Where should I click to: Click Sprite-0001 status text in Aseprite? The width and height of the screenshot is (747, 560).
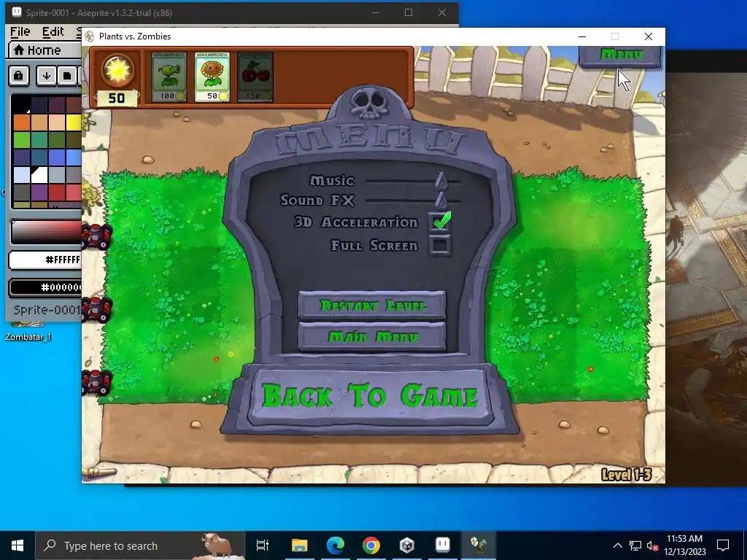(47, 310)
